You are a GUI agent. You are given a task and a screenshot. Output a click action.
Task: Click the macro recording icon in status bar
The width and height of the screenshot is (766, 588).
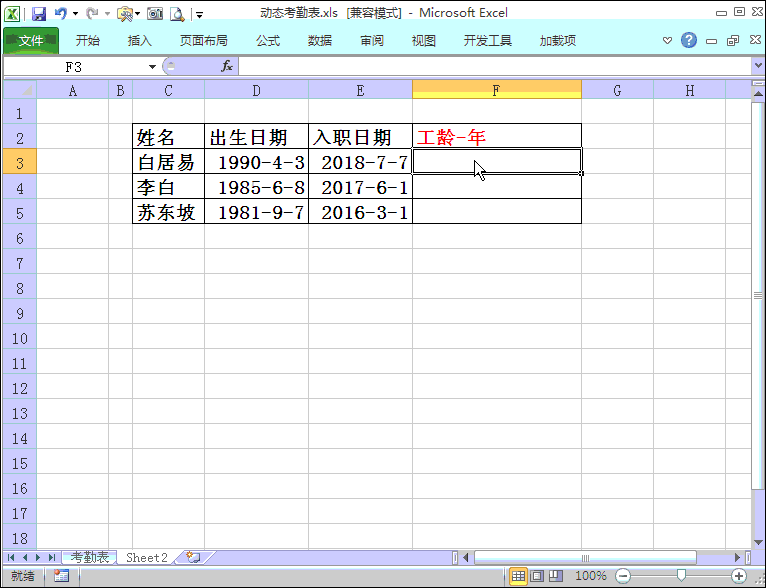click(62, 576)
